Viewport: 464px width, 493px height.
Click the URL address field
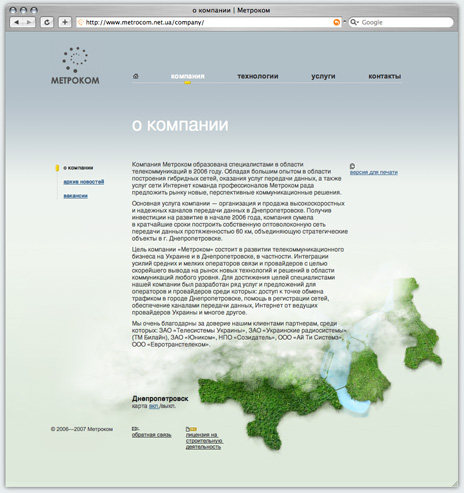[208, 22]
